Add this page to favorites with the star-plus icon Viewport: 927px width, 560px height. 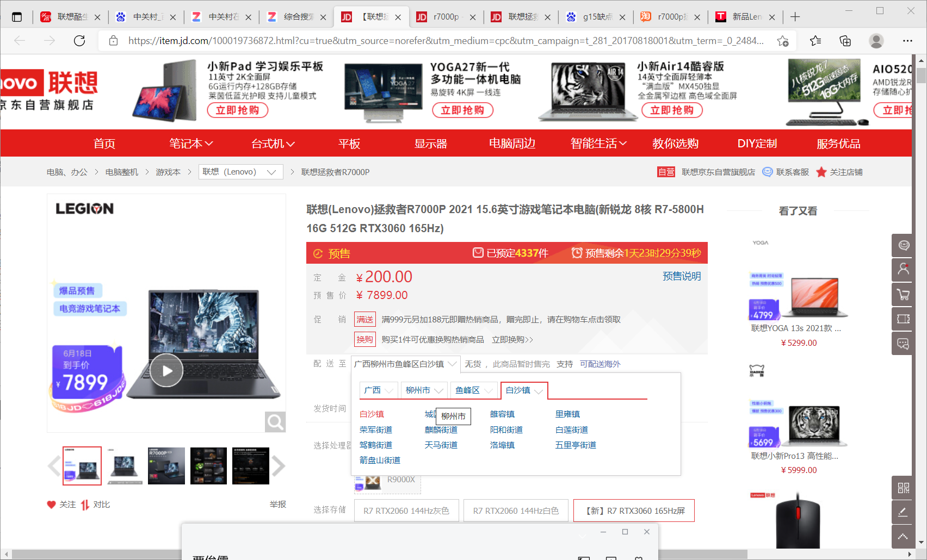[783, 41]
